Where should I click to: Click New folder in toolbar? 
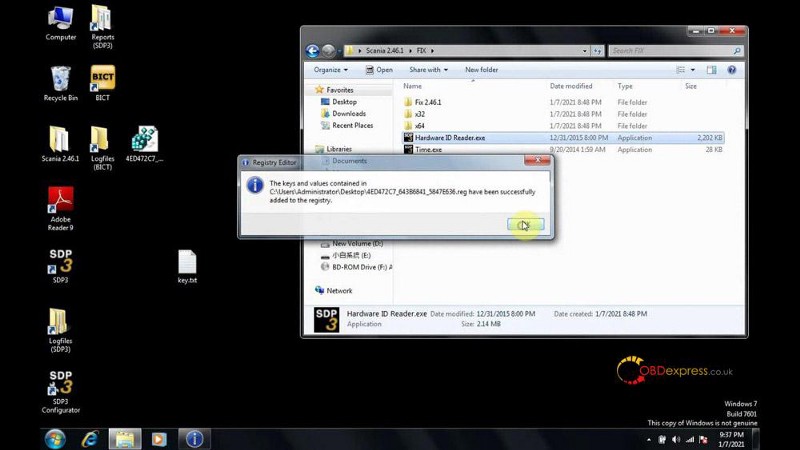click(481, 70)
